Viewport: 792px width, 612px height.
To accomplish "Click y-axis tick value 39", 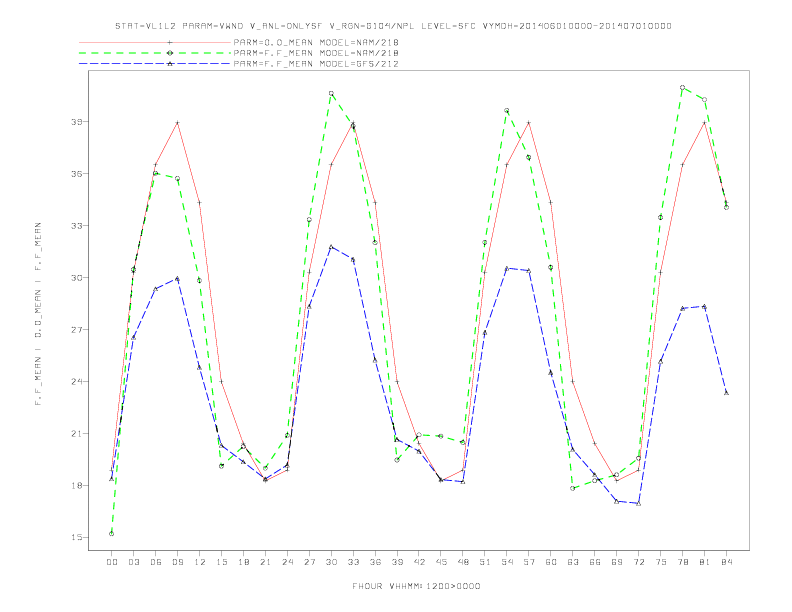I will point(76,122).
